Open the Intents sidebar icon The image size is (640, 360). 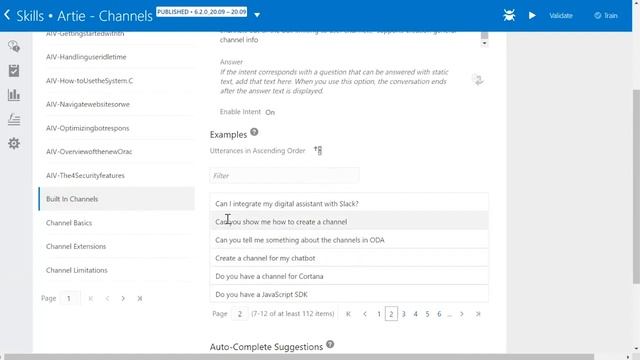click(x=14, y=46)
